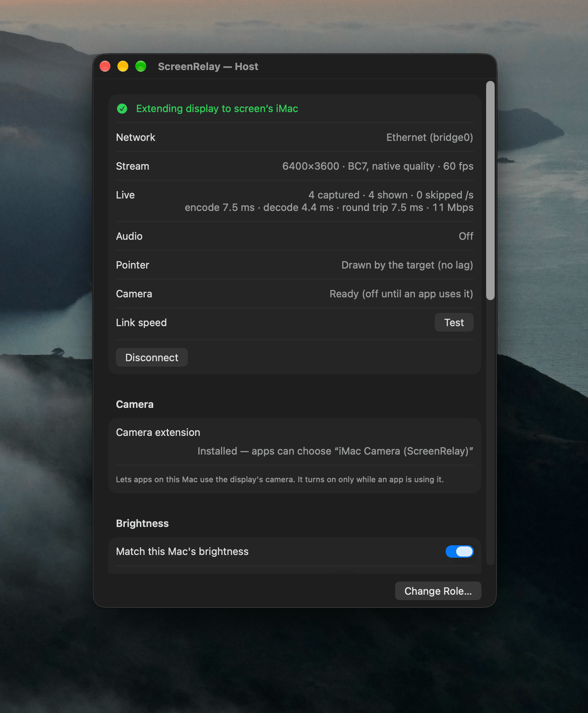Viewport: 588px width, 713px height.
Task: Open the Change Role dialog
Action: [438, 591]
